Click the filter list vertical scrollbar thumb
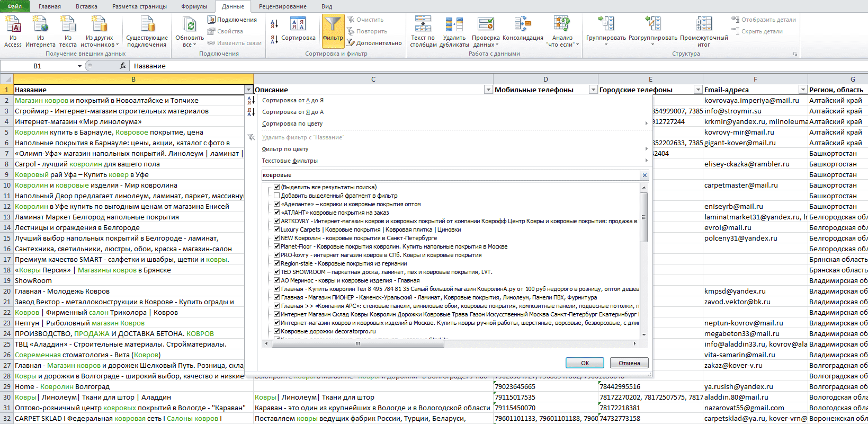This screenshot has height=424, width=868. (x=644, y=217)
